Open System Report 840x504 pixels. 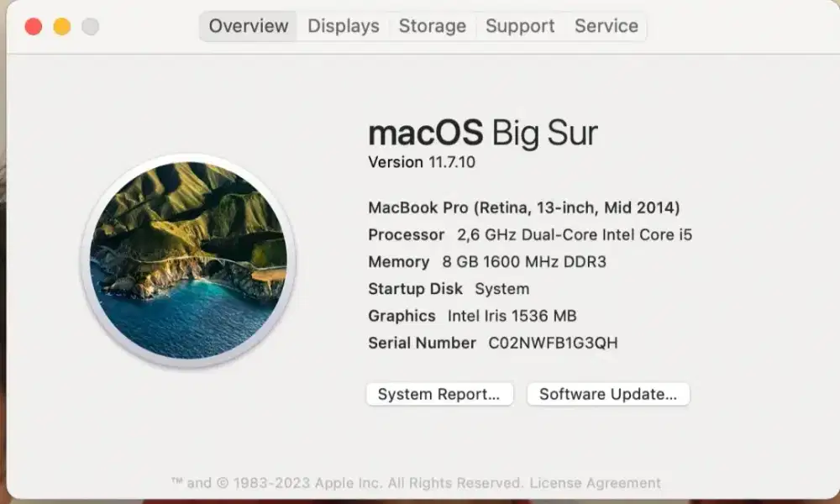point(439,394)
